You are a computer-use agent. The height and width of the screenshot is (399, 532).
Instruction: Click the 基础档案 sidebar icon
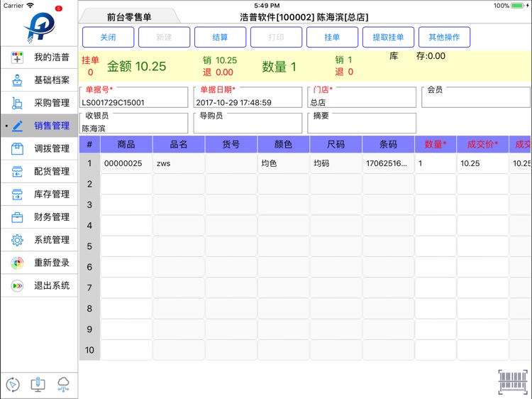(17, 80)
